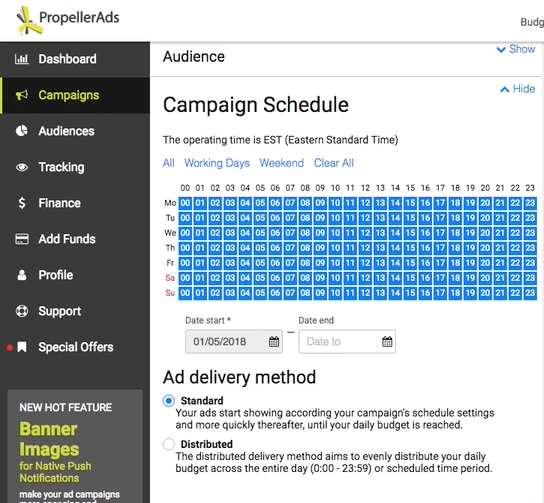Collapse Campaign Schedule with Hide
544x503 pixels.
518,89
